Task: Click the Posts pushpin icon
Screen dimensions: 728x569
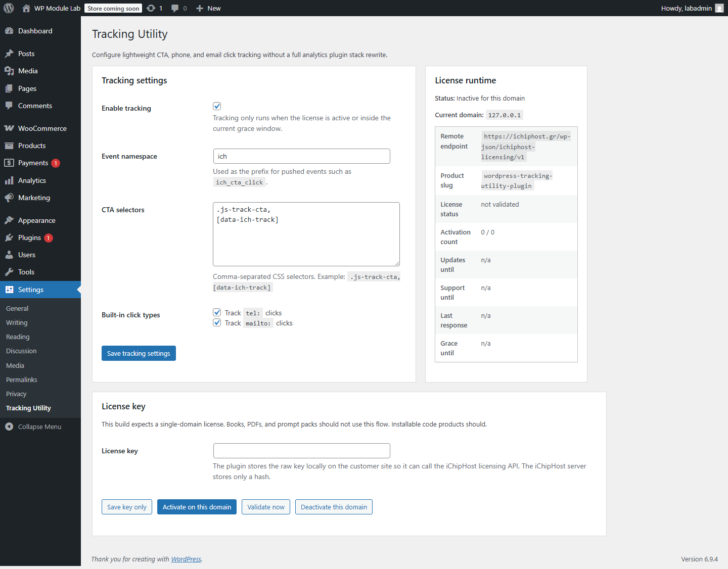Action: coord(9,54)
